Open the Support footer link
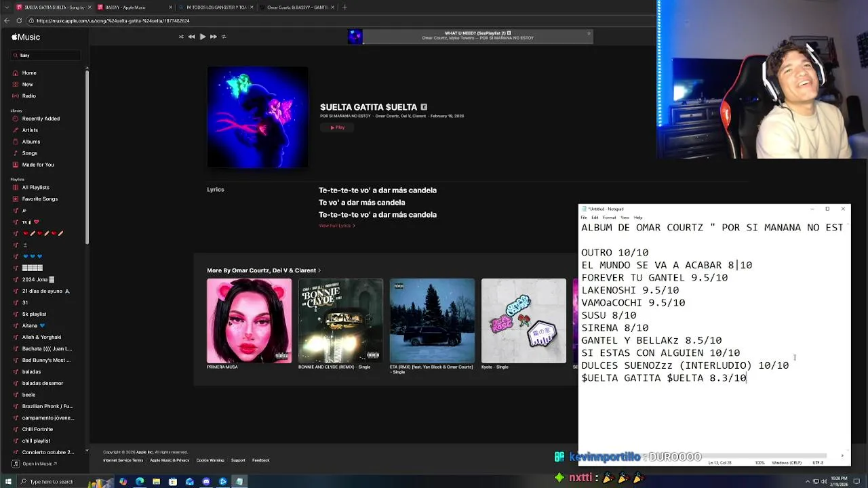The image size is (868, 488). [238, 460]
